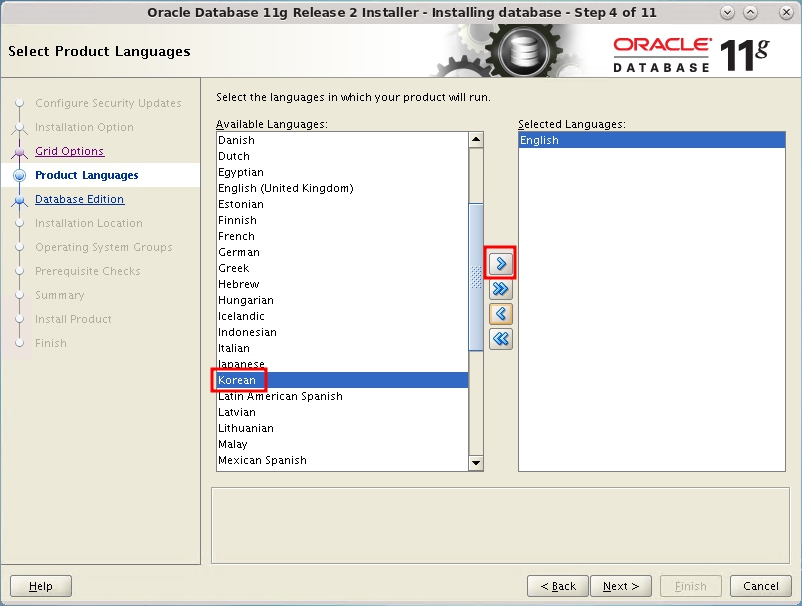Go back with the Back button

point(558,586)
